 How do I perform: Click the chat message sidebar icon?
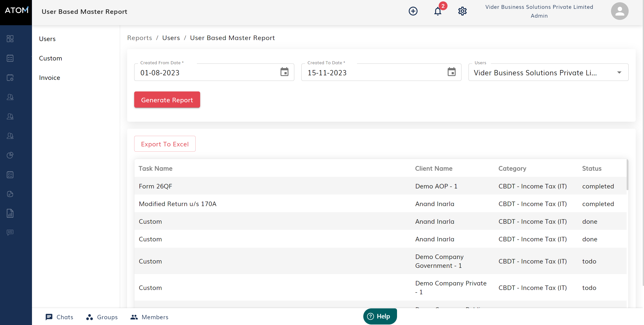coord(10,232)
